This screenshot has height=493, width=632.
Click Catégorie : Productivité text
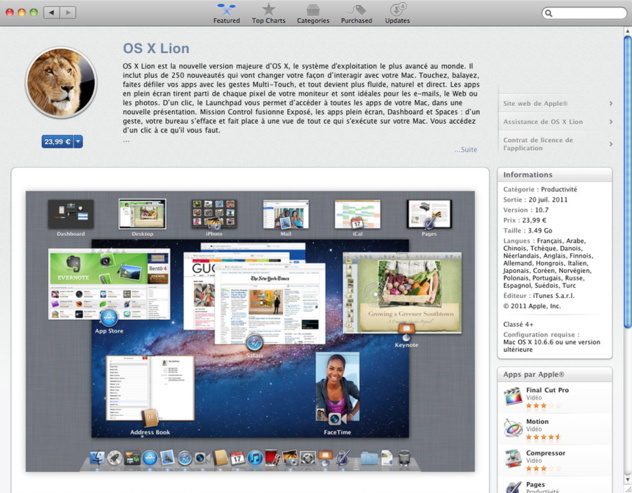coord(540,189)
